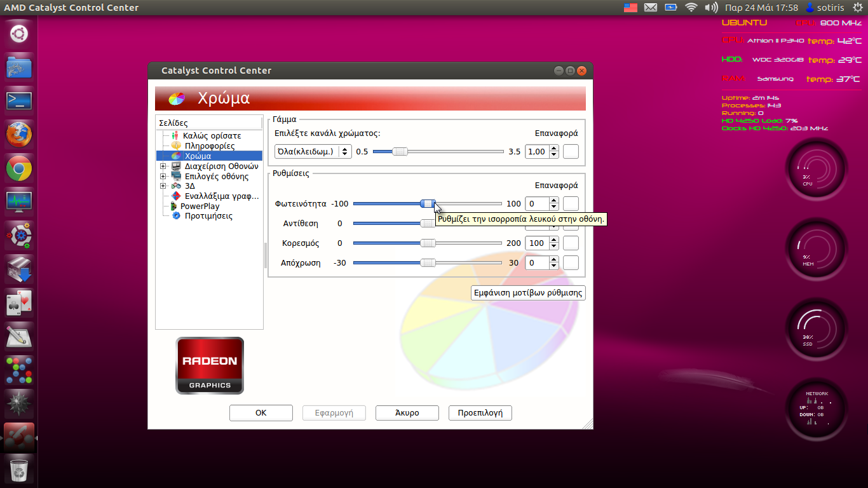Confirm with the OK button
The height and width of the screenshot is (488, 868).
(x=261, y=412)
